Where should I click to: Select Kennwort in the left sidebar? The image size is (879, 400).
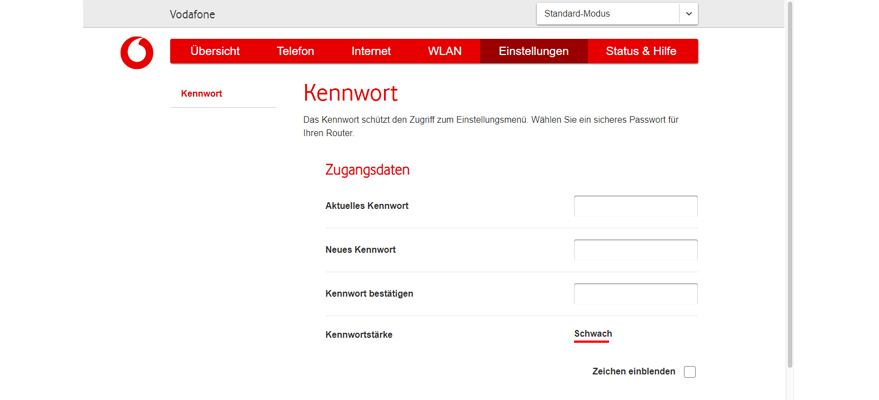point(202,94)
